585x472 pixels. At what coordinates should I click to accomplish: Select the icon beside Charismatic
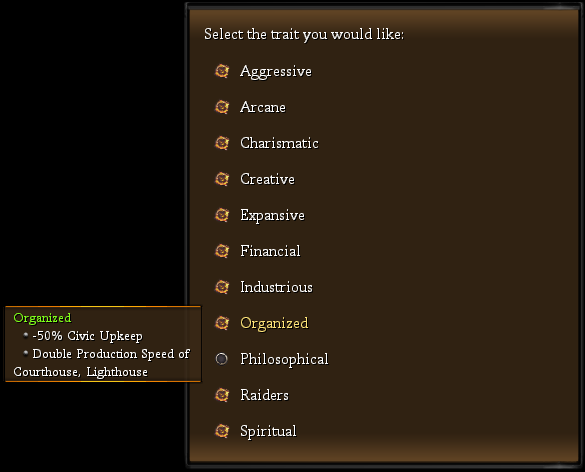coord(222,143)
